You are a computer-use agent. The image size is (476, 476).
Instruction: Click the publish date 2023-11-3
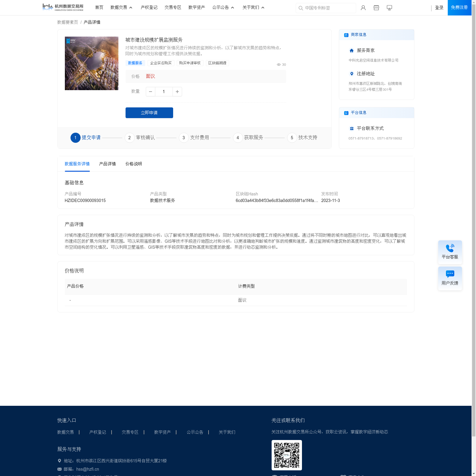[331, 201]
